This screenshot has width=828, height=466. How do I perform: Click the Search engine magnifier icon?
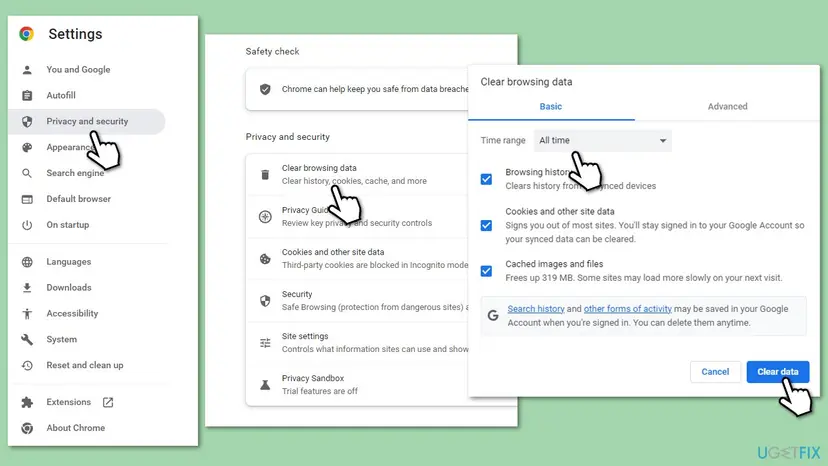click(27, 173)
